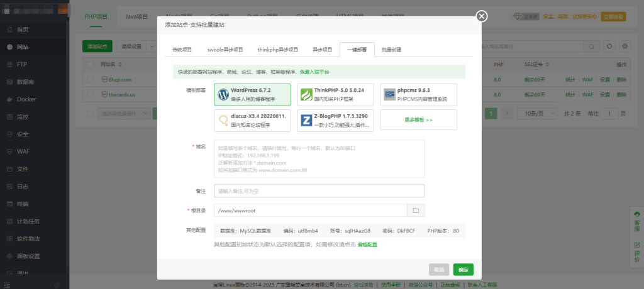The width and height of the screenshot is (644, 289).
Task: Select the 网站 sidebar globe icon
Action: [x=9, y=47]
